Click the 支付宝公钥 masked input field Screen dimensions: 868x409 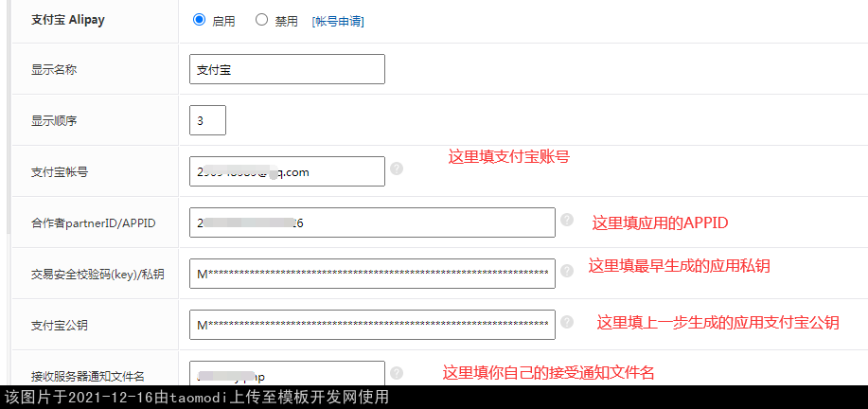[x=372, y=325]
